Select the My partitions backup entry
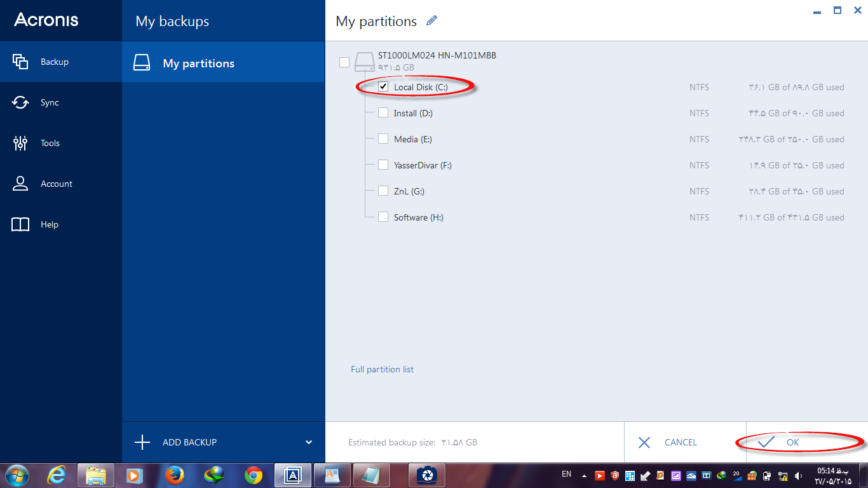Screen dimensions: 868x488 point(223,63)
